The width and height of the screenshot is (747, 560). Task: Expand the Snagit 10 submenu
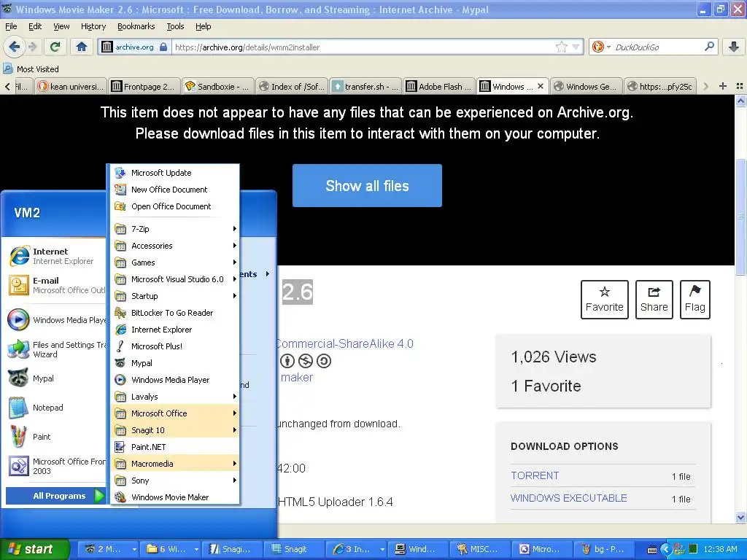(x=175, y=430)
